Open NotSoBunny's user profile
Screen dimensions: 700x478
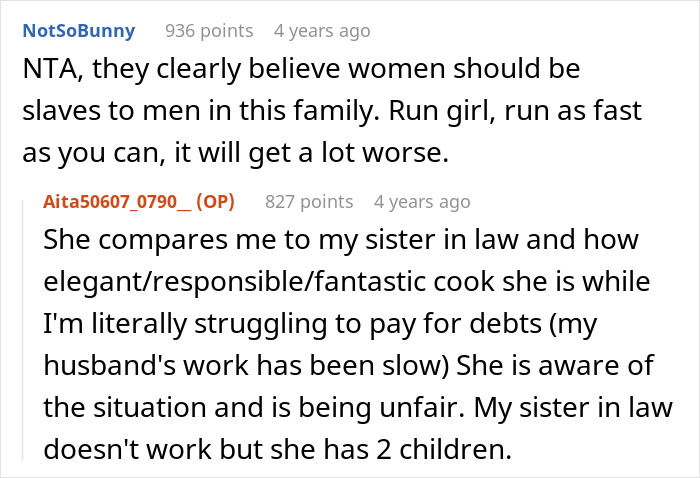tap(78, 31)
